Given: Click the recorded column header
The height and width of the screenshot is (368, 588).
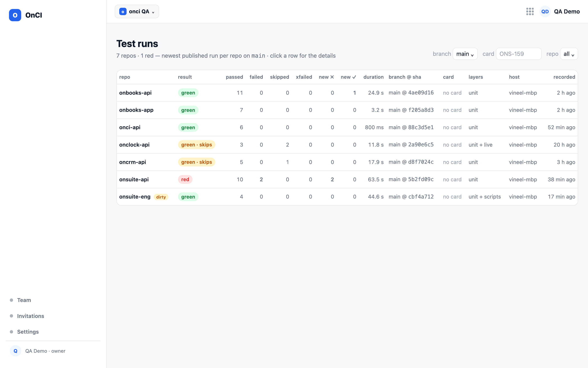Looking at the screenshot, I should click(x=564, y=77).
